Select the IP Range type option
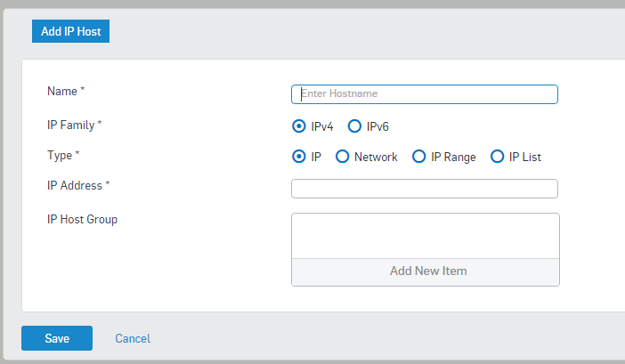Screen dimensions: 625x364 tap(419, 157)
